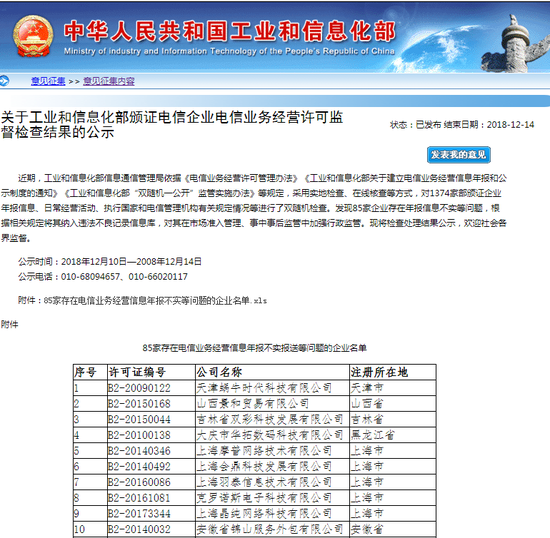
Task: Click company 山西景和贸易有限公司
Action: click(253, 404)
